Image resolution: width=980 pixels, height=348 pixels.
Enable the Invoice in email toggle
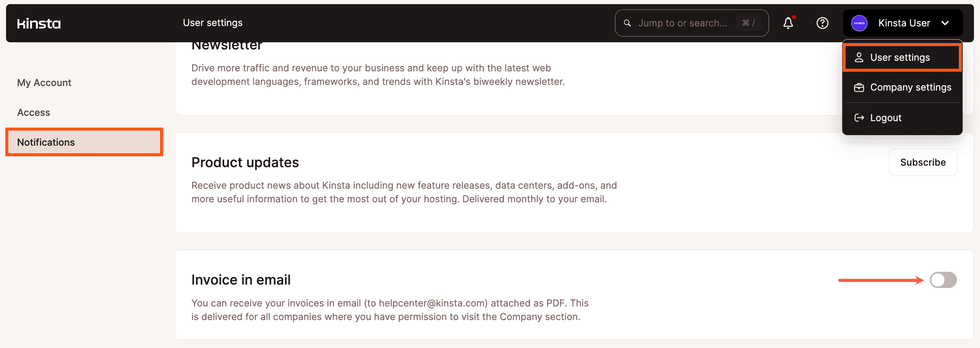(943, 280)
